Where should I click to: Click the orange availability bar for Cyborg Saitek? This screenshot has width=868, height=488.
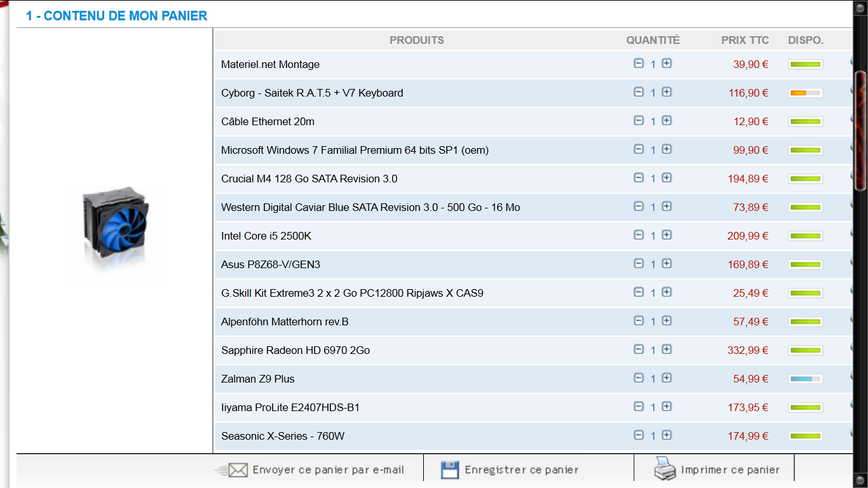click(806, 93)
